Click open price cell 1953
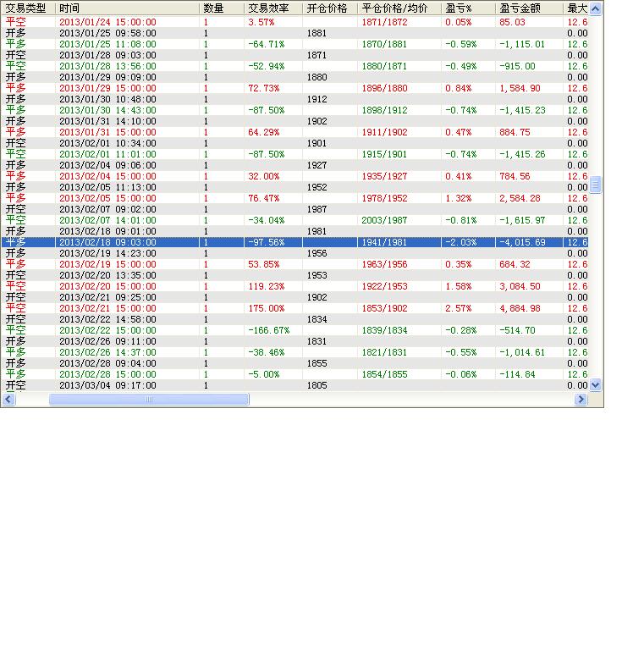 (316, 275)
